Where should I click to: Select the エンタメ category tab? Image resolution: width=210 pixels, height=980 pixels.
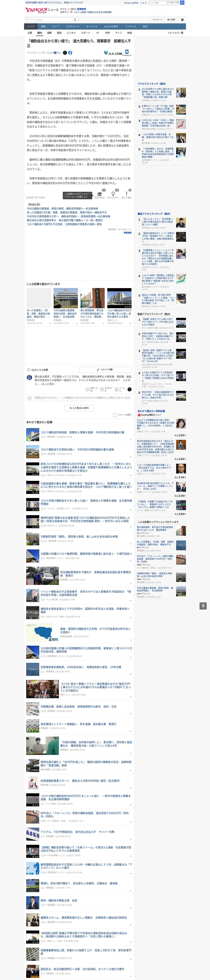[71, 33]
